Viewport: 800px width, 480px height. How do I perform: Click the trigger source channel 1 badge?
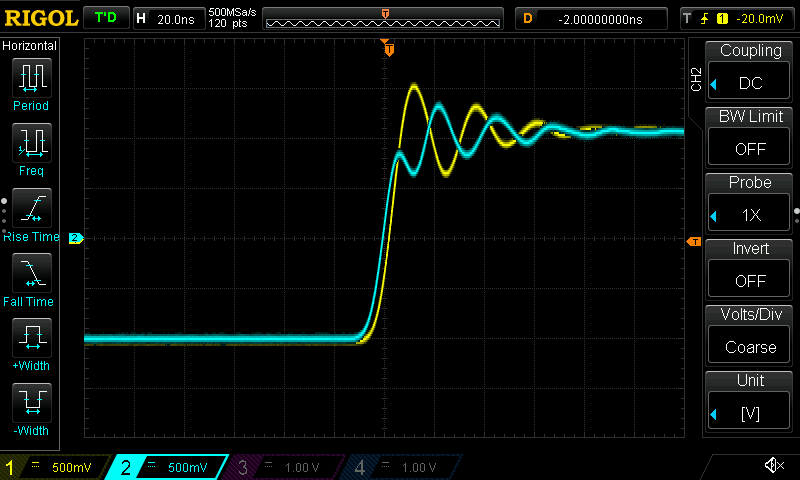(722, 19)
